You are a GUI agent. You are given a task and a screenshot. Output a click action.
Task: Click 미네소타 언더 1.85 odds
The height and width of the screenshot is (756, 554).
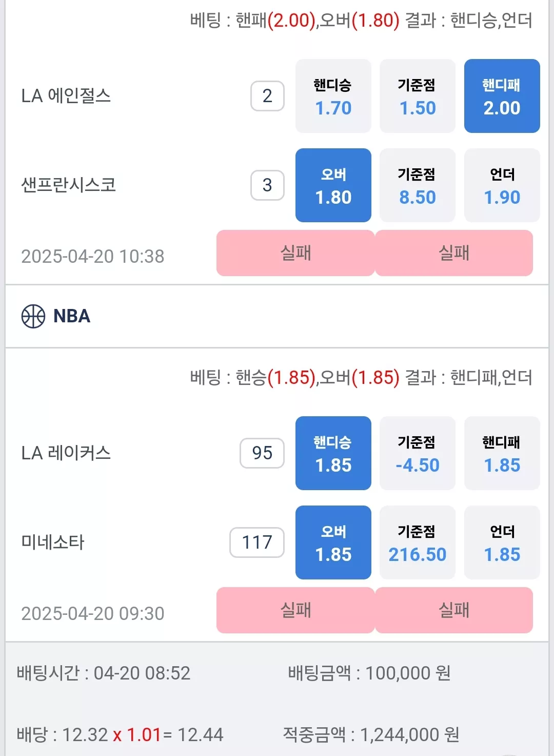click(x=502, y=542)
